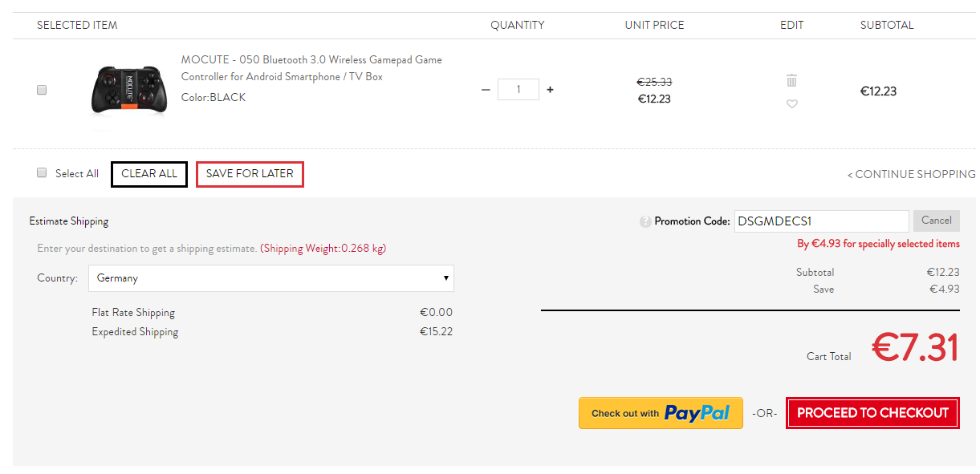Add item to wishlist with heart icon
The image size is (980, 474).
(x=792, y=104)
